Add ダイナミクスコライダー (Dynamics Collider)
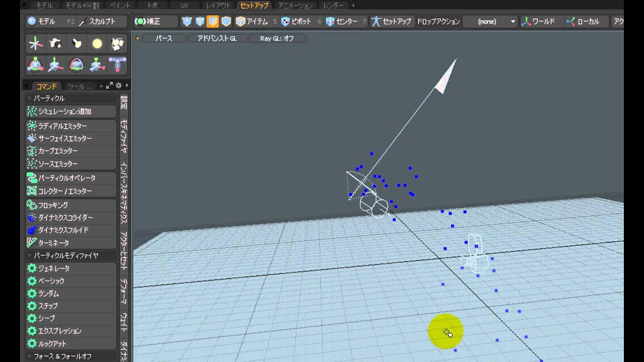Viewport: 644px width, 362px height. (x=71, y=218)
